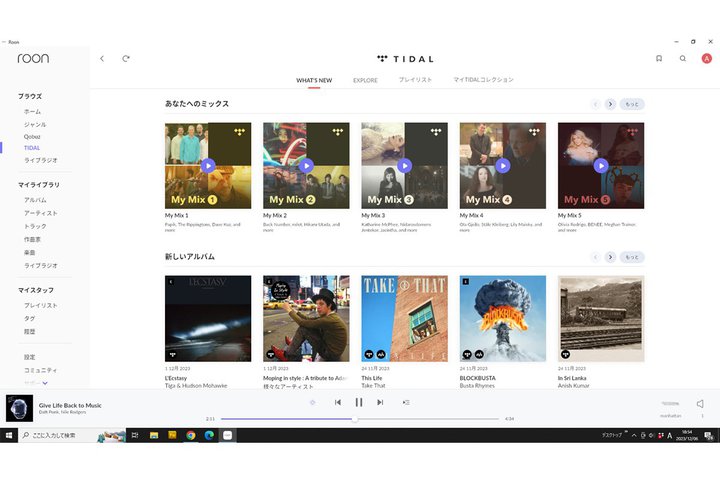Open 作曲家 in the sidebar
The height and width of the screenshot is (480, 720).
[32, 239]
